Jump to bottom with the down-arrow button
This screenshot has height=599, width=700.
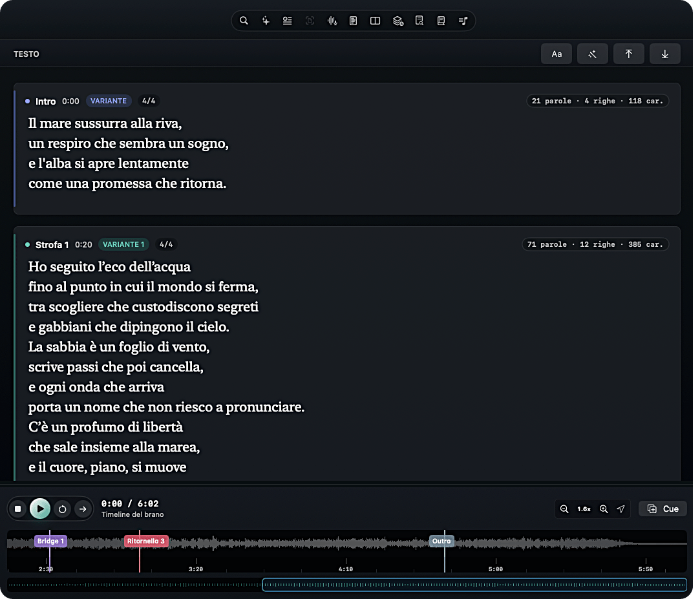[664, 54]
